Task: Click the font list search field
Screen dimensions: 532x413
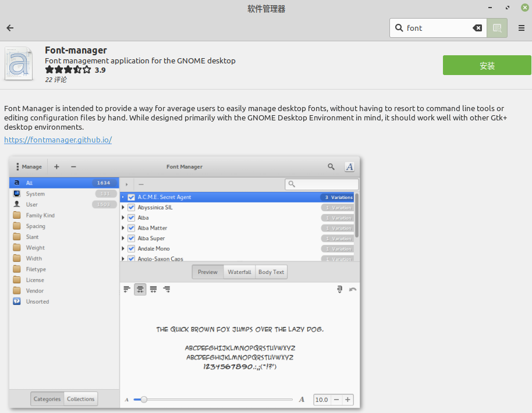Action: [322, 184]
